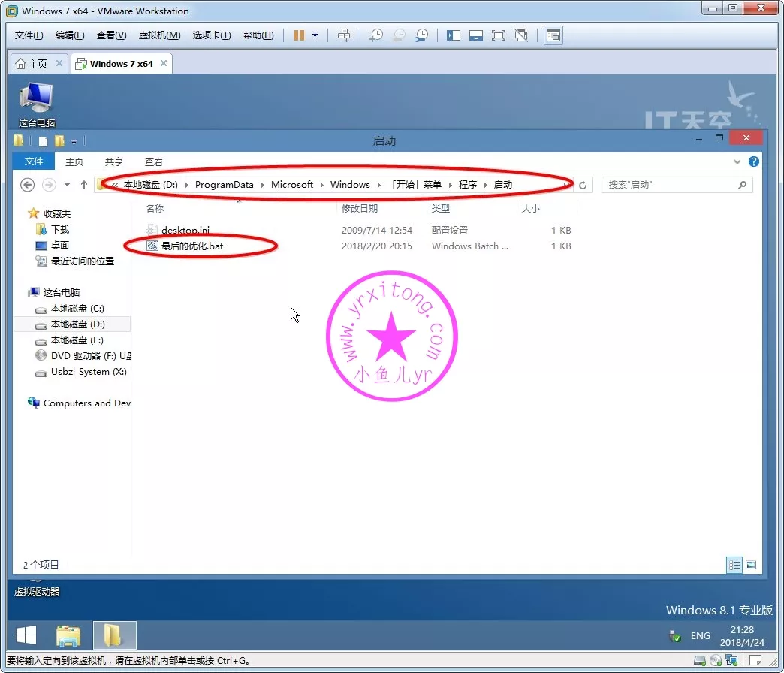Switch to details view in Explorer
Image resolution: width=784 pixels, height=673 pixels.
(x=734, y=565)
